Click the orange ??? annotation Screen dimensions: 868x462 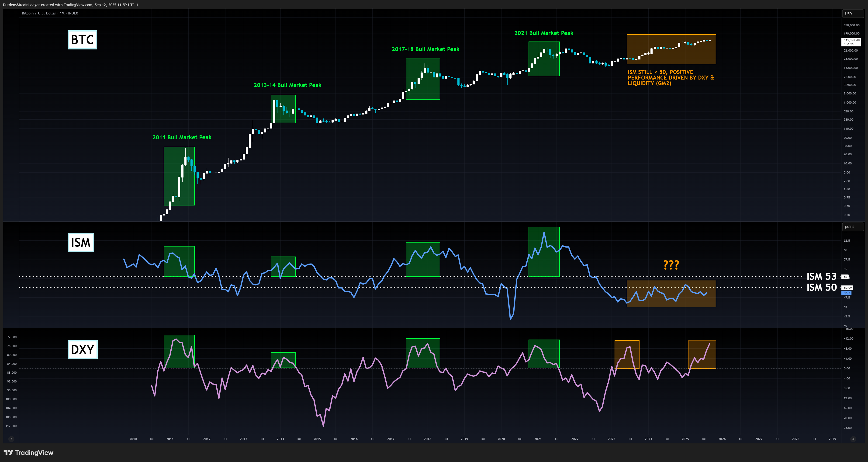point(671,265)
